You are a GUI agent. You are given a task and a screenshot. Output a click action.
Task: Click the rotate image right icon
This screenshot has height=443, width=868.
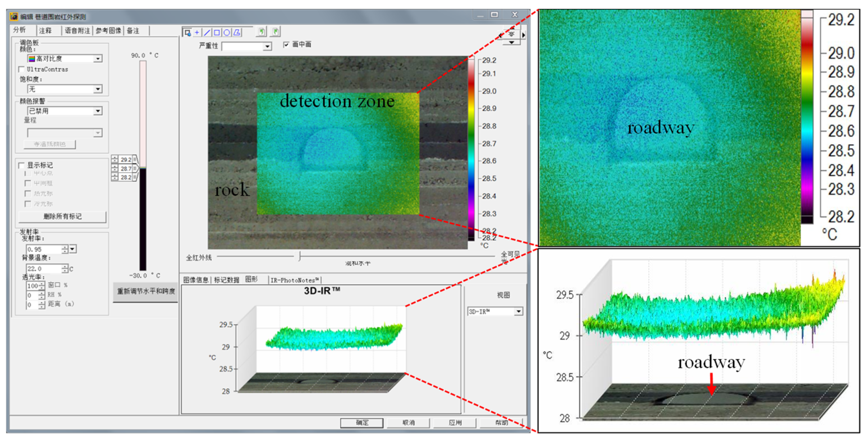point(275,32)
